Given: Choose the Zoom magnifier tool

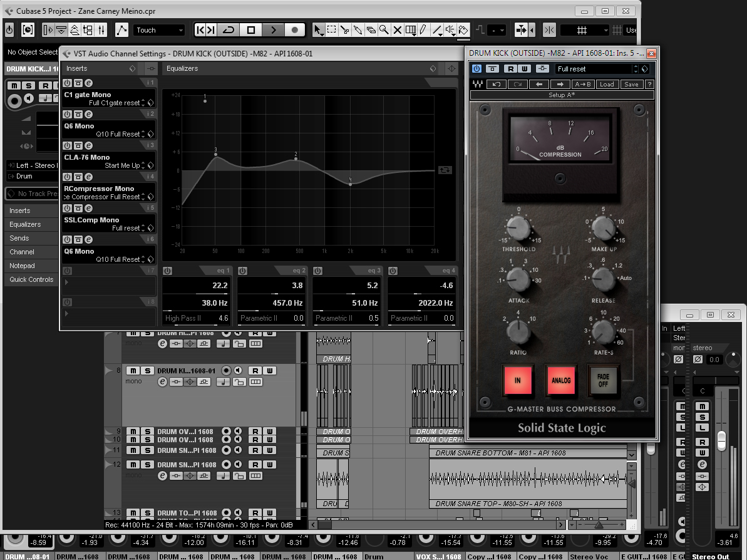Looking at the screenshot, I should [x=384, y=30].
